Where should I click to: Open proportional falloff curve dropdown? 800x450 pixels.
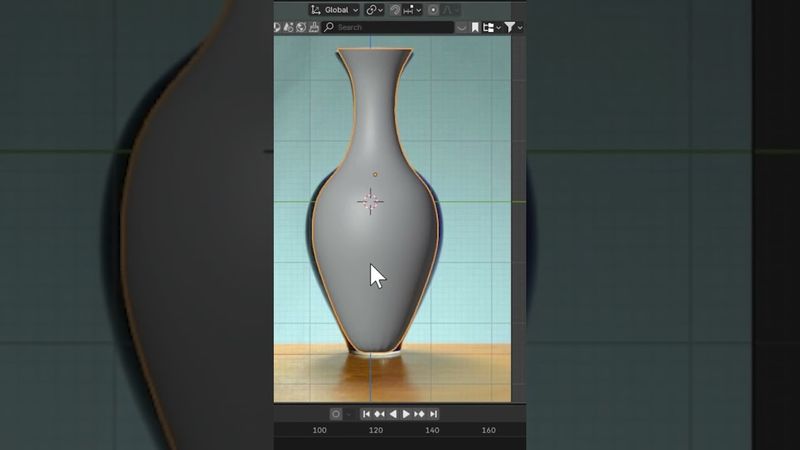(x=451, y=10)
